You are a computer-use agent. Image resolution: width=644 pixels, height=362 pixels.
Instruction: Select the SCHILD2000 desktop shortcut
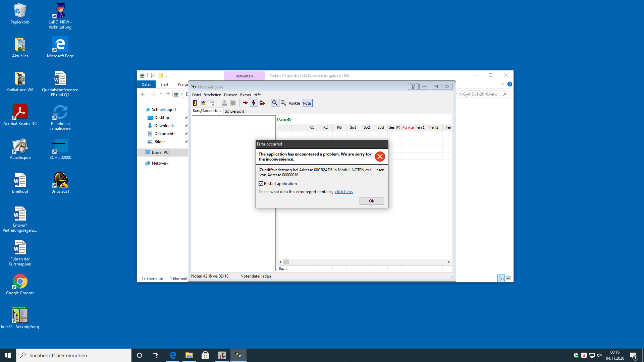pyautogui.click(x=60, y=149)
